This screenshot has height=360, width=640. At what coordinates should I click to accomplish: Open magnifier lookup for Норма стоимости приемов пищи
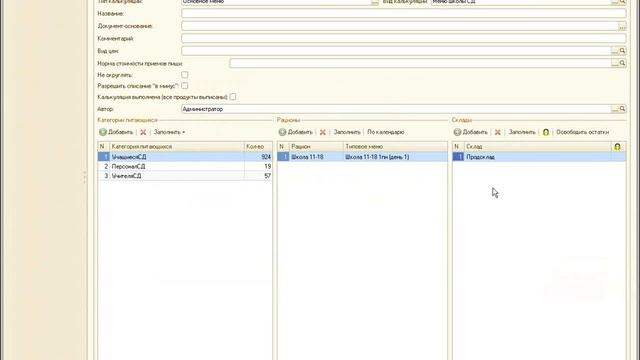[622, 63]
